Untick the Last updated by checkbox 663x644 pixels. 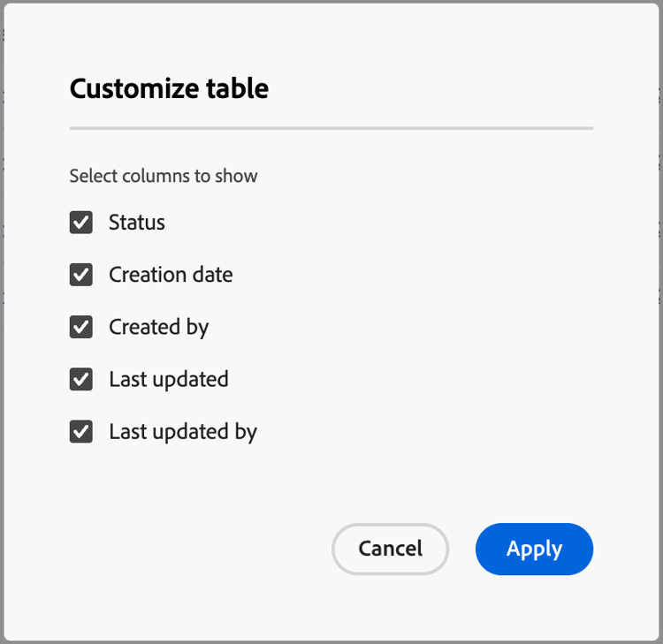81,432
